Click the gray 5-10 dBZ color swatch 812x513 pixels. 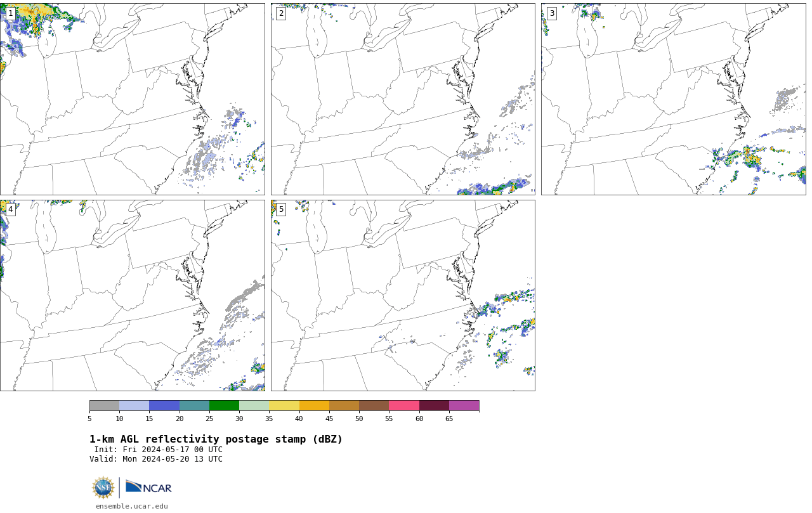point(105,406)
